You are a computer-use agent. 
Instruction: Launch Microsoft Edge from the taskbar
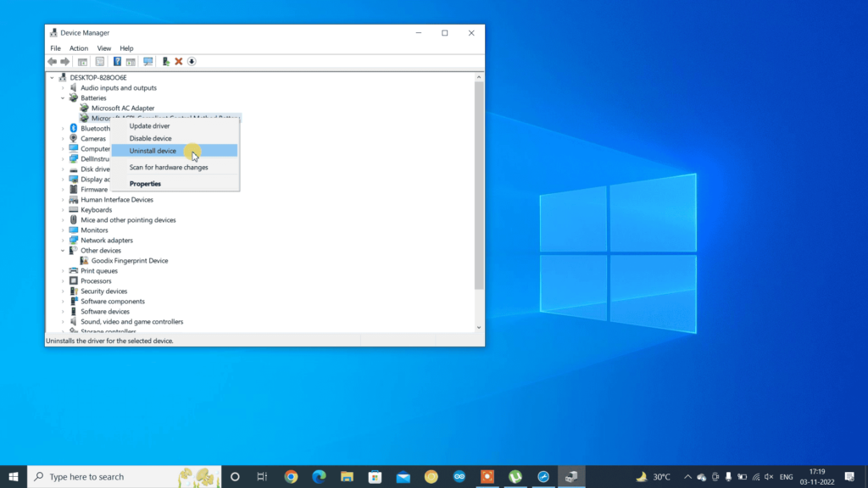coord(319,476)
